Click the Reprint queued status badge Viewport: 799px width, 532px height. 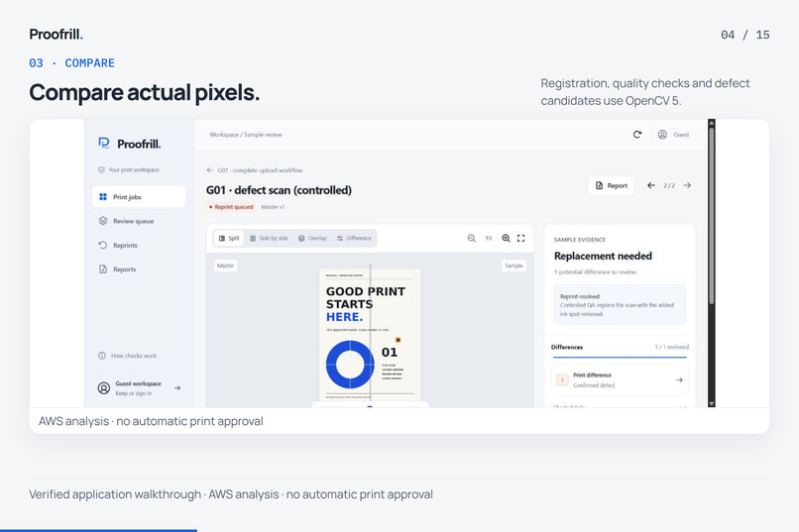pyautogui.click(x=231, y=207)
